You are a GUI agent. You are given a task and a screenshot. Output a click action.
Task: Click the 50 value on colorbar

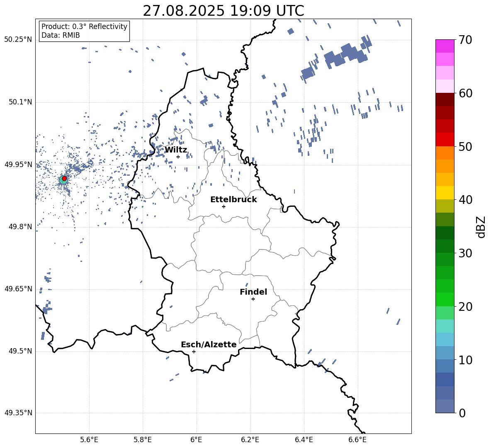pos(465,146)
